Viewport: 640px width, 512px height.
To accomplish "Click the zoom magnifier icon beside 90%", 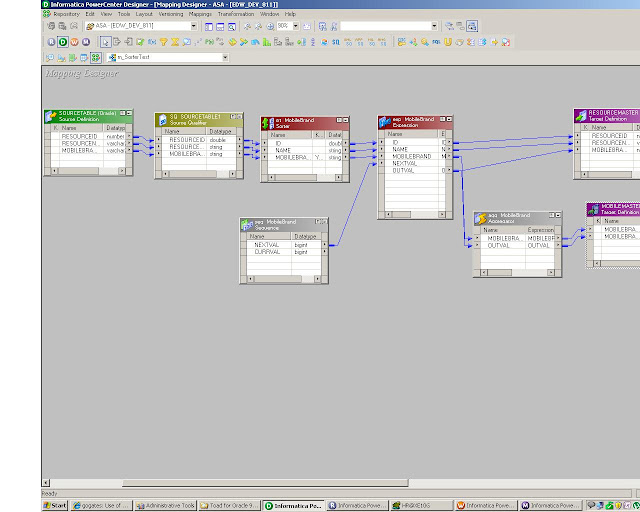I will [x=270, y=26].
